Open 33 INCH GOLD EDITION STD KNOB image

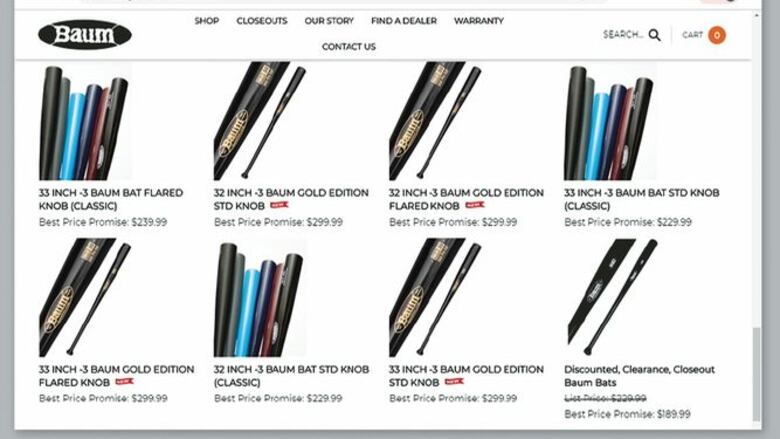[436, 297]
